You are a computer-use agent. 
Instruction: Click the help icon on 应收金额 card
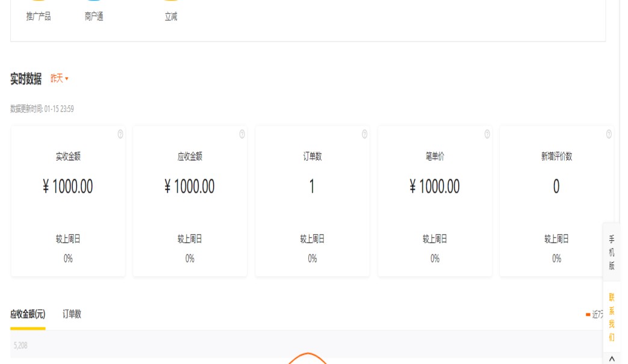point(242,134)
